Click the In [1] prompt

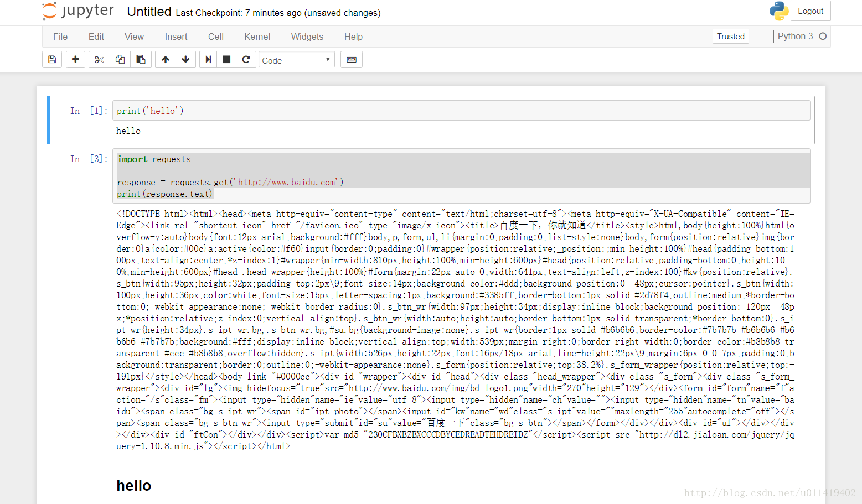coord(89,111)
